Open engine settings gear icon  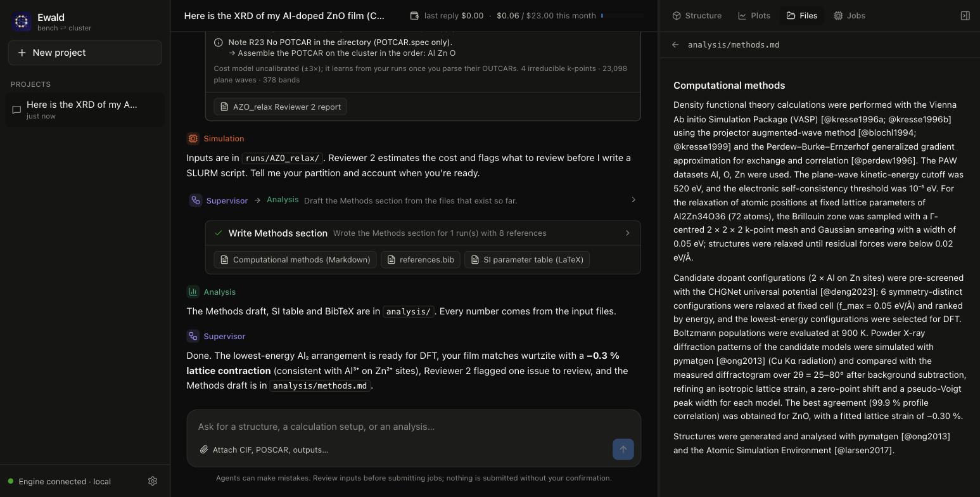pos(153,481)
